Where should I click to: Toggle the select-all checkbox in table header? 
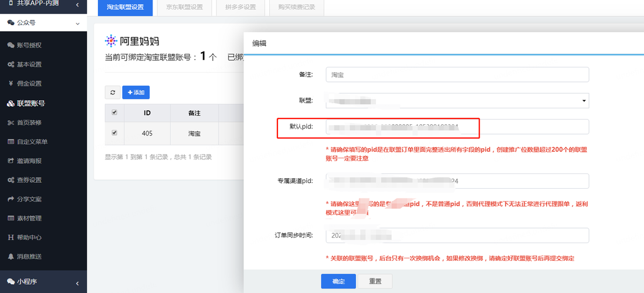pos(114,113)
